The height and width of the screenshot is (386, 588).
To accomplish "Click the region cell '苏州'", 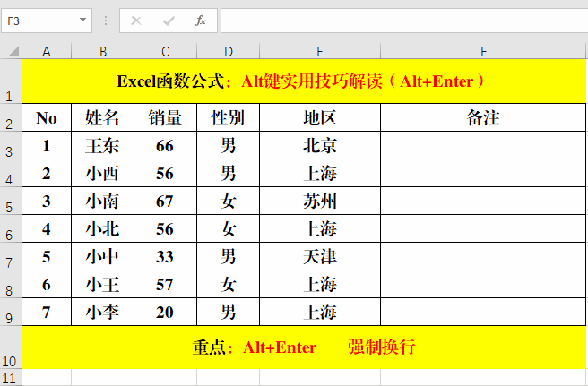I will tap(320, 201).
